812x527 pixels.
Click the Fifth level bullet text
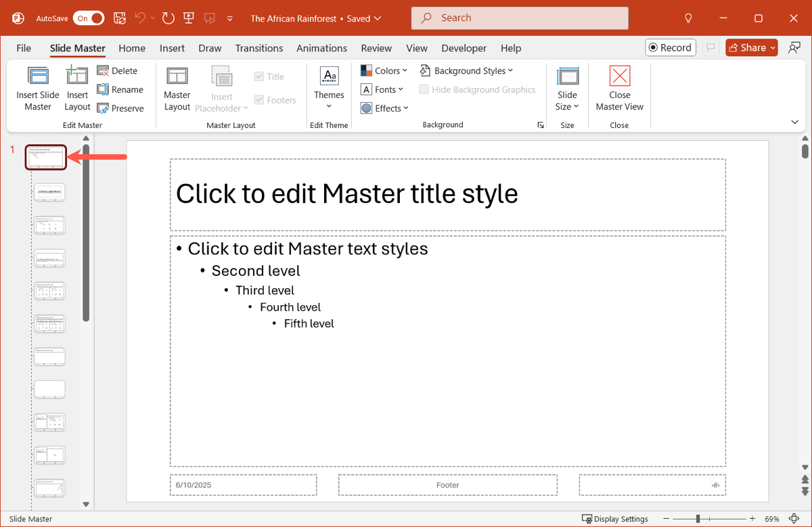pos(309,323)
